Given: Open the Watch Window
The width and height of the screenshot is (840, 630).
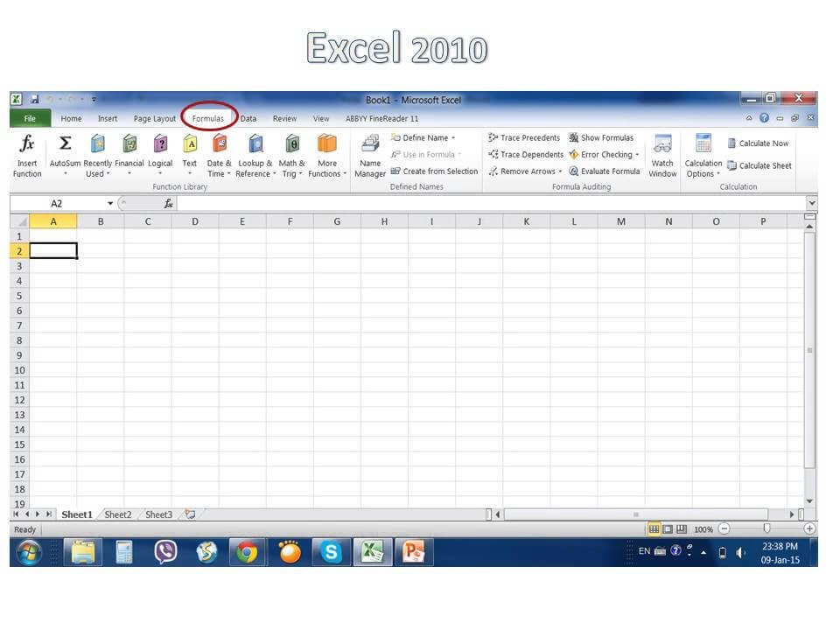Looking at the screenshot, I should (662, 156).
